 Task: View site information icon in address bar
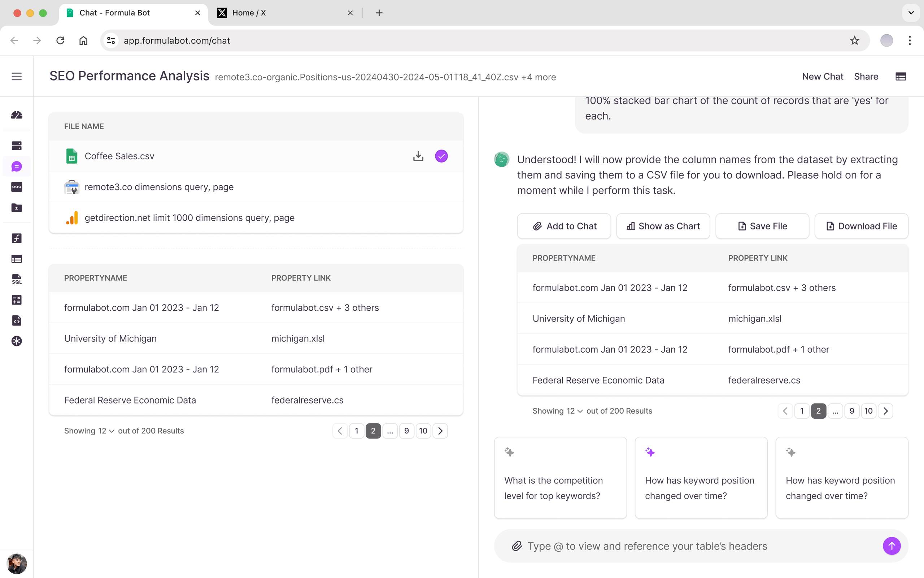(111, 40)
